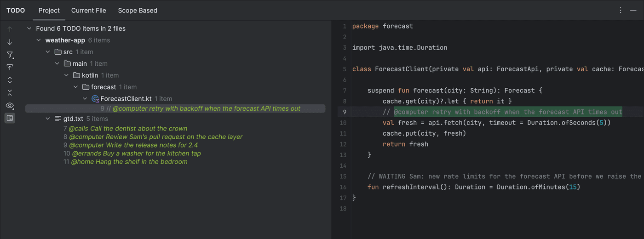
Task: Switch to the Project tab
Action: click(49, 10)
